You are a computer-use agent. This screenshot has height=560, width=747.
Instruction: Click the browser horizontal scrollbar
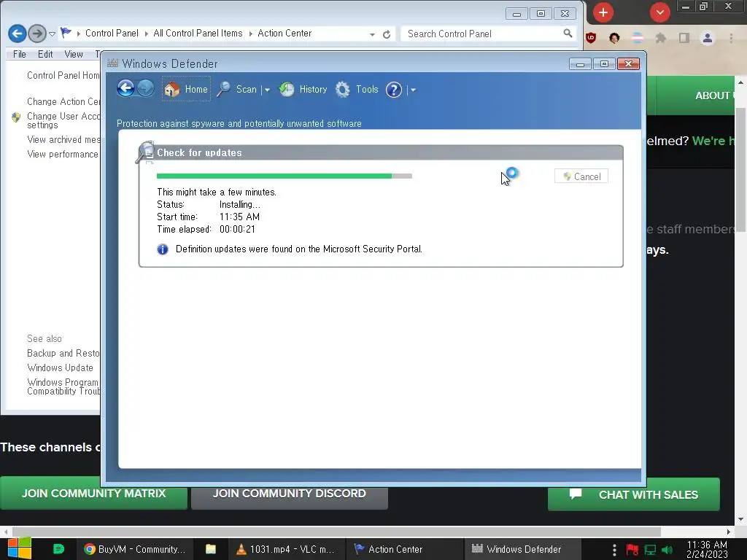[336, 532]
